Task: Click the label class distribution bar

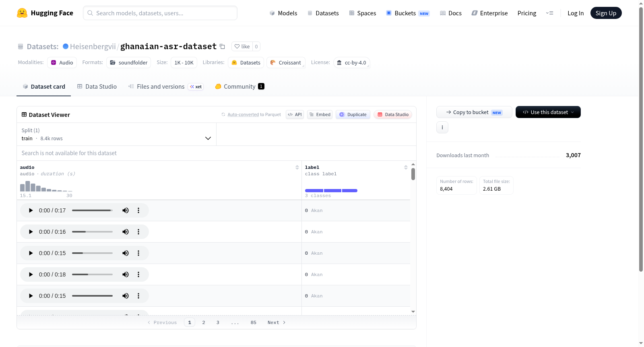Action: pos(331,191)
